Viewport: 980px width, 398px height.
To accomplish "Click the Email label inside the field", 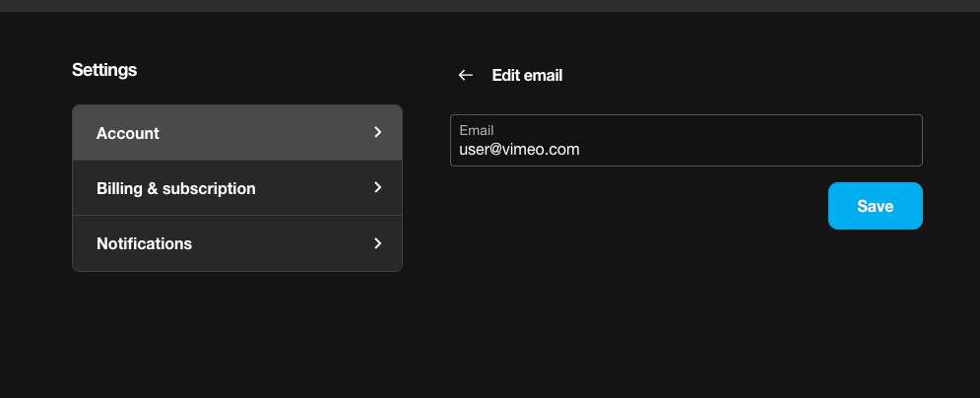I will (477, 130).
